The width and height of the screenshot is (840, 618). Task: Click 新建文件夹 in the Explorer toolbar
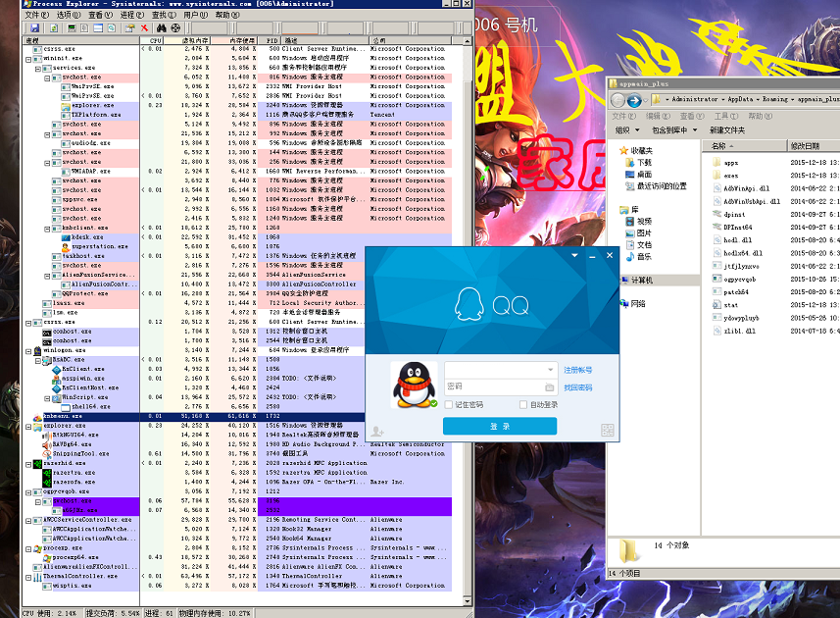(727, 130)
